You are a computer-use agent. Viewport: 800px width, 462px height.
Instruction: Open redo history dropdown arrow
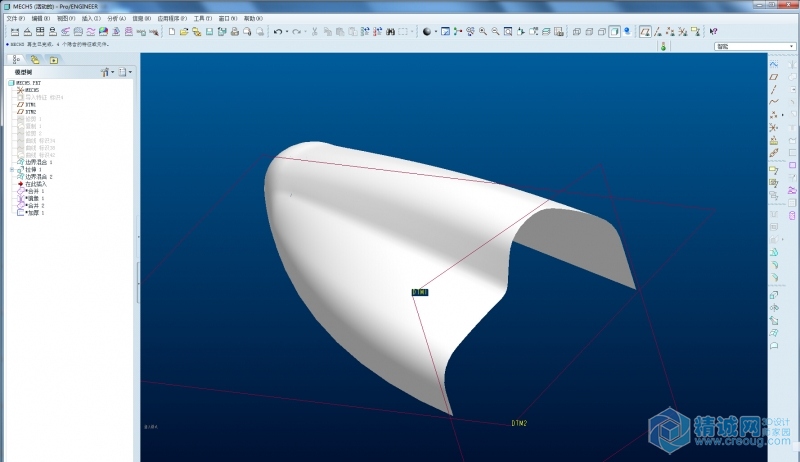coord(305,32)
